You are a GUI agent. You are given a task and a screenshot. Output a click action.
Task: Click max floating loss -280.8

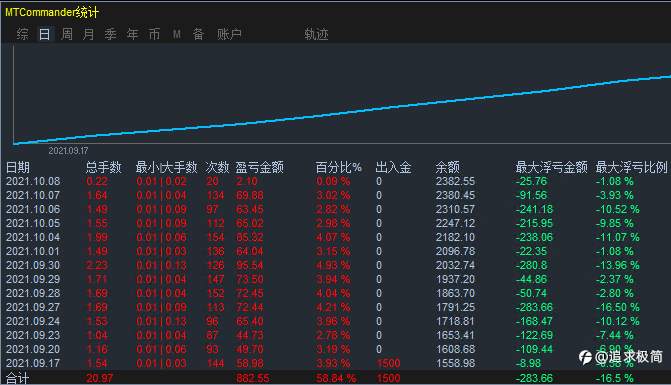coord(531,265)
